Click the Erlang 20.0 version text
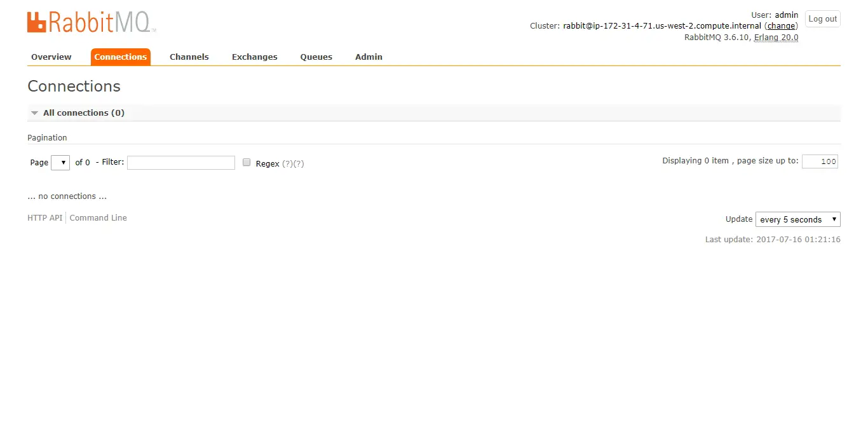 [x=776, y=38]
